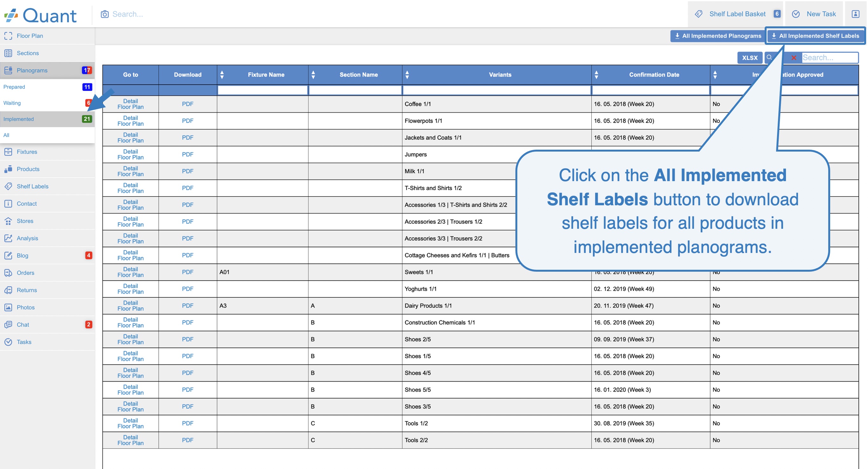Download All Implemented Shelf Labels
This screenshot has height=469, width=868.
(816, 36)
